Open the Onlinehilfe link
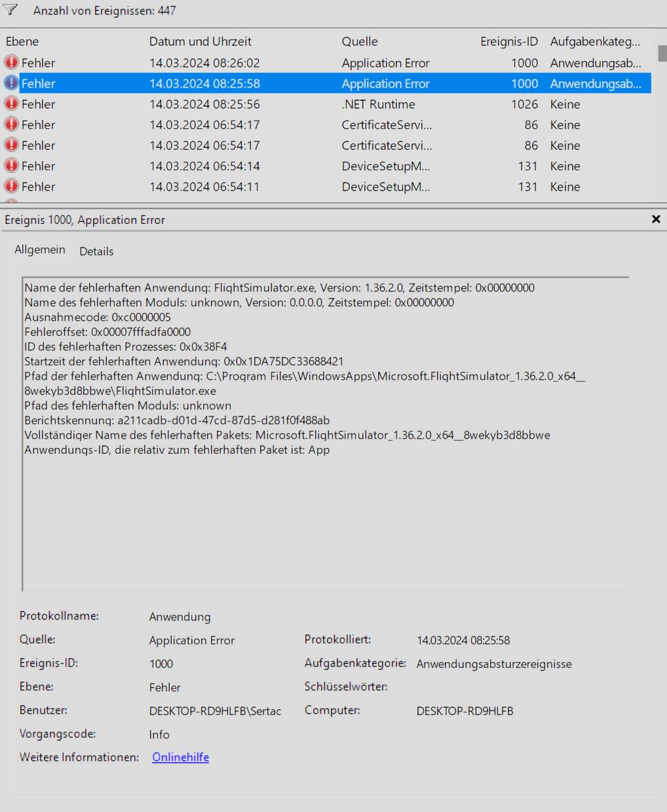The height and width of the screenshot is (812, 667). (x=181, y=757)
